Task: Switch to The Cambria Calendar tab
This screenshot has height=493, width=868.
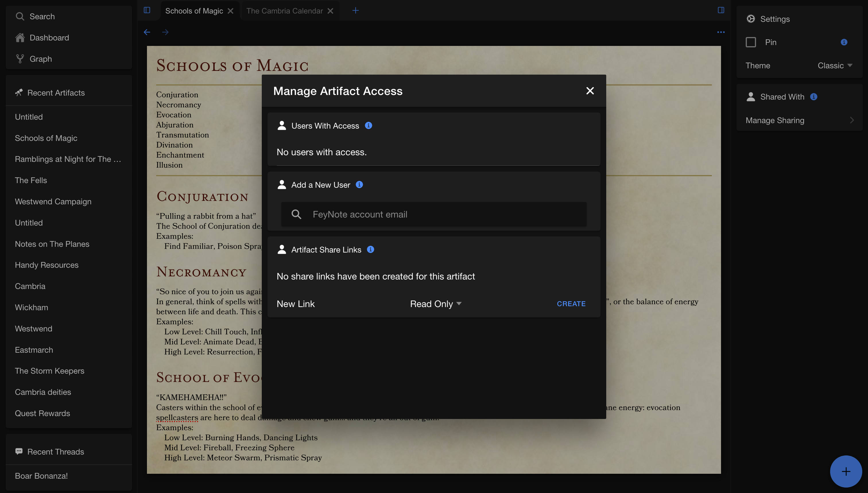Action: pyautogui.click(x=284, y=11)
